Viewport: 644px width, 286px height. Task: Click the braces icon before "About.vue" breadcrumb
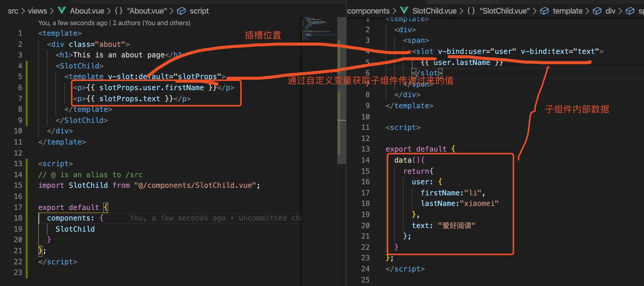(x=119, y=11)
